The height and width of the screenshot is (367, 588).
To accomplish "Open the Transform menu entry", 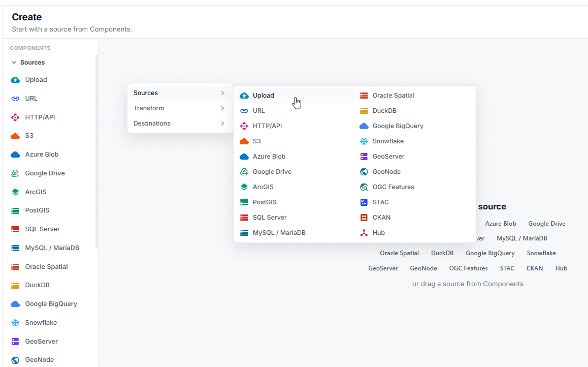I will 180,108.
